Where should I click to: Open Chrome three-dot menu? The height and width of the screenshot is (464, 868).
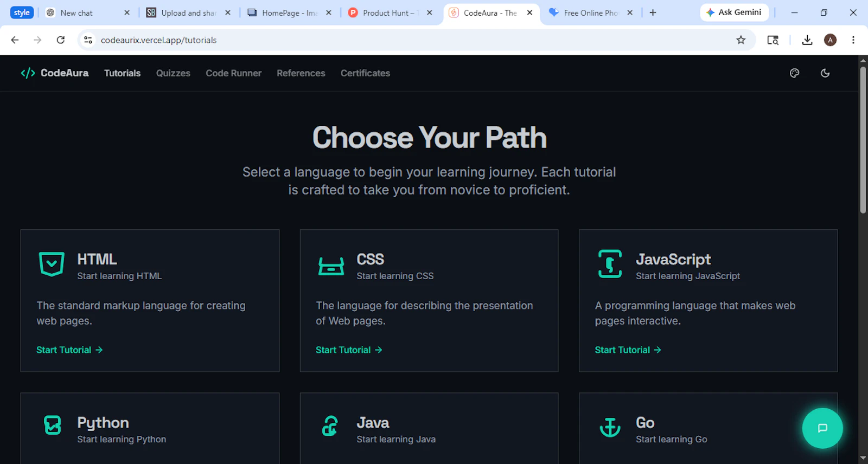pyautogui.click(x=853, y=40)
